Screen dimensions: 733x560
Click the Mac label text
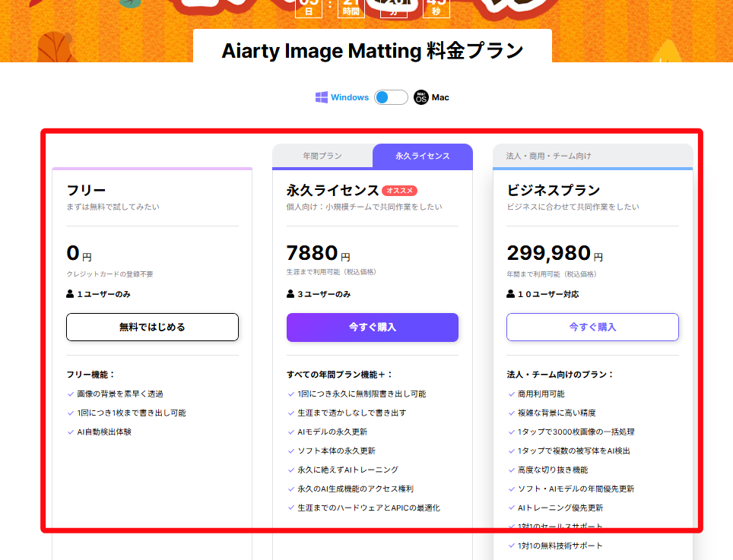point(440,97)
